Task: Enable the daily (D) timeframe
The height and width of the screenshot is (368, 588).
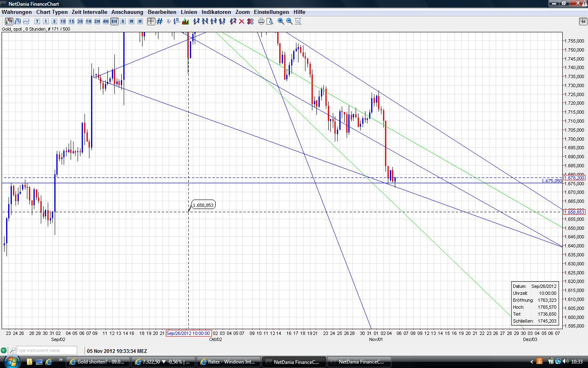Action: click(x=123, y=21)
